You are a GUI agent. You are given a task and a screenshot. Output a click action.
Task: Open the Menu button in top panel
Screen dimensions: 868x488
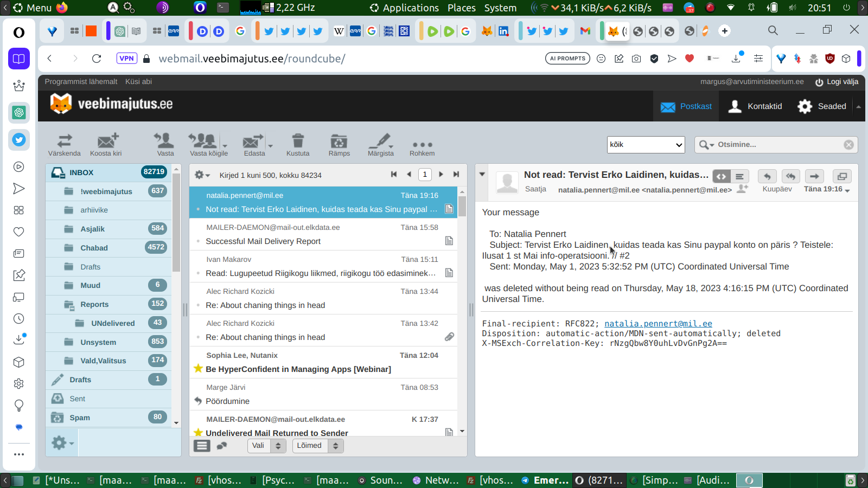point(33,8)
